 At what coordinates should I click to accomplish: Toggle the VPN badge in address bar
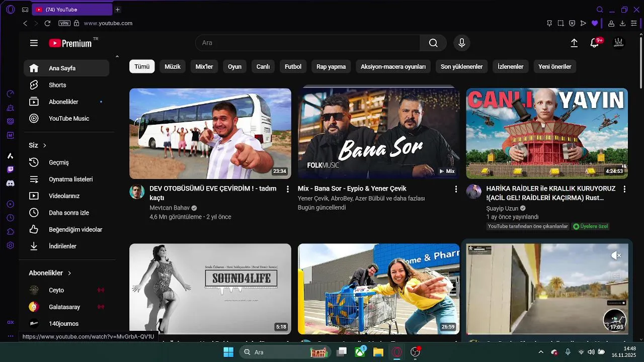[64, 23]
